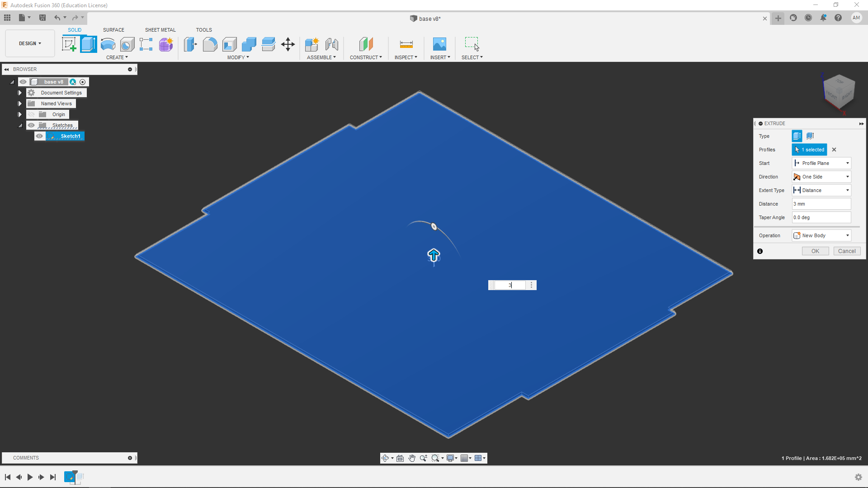868x488 pixels.
Task: Select the Revolve tool icon
Action: click(108, 44)
